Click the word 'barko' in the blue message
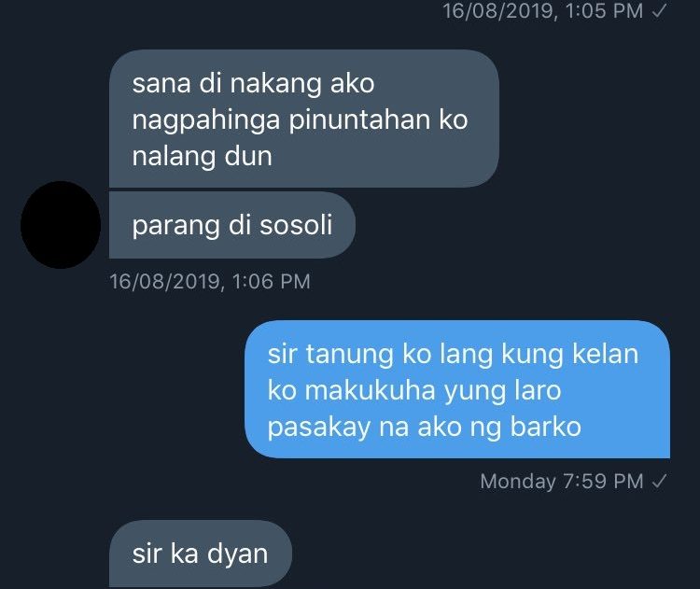 pyautogui.click(x=546, y=427)
